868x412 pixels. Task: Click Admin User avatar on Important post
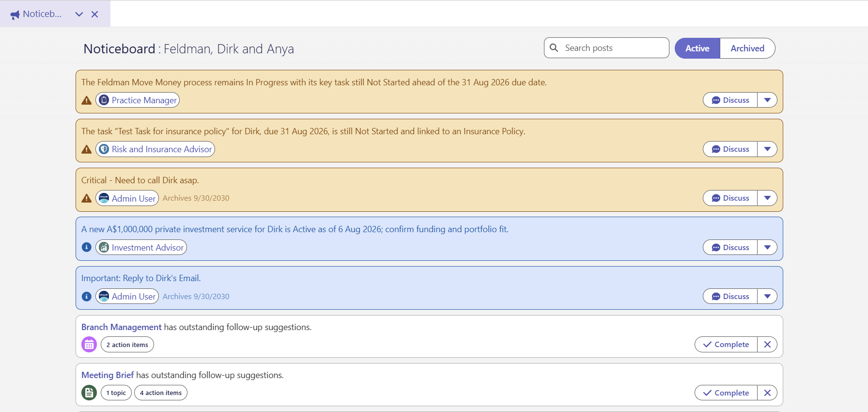[x=104, y=296]
